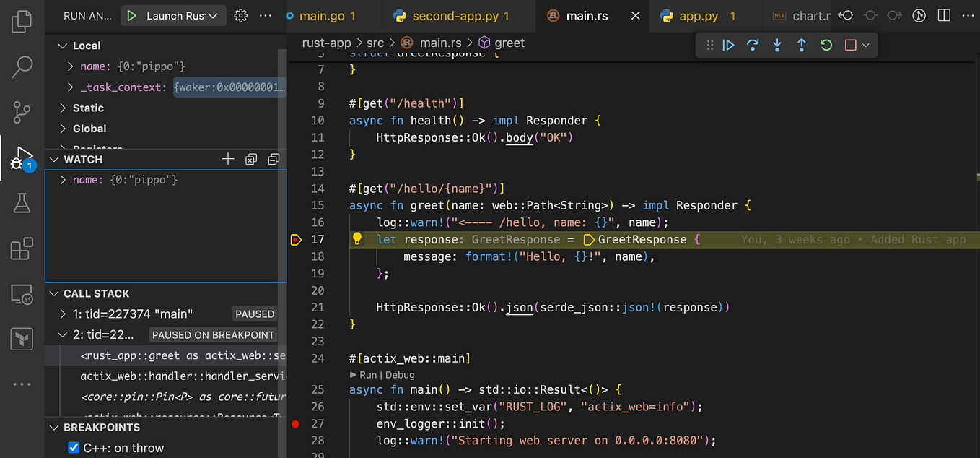Open the Launch Rust configuration dropdown
The width and height of the screenshot is (980, 458).
[x=214, y=15]
